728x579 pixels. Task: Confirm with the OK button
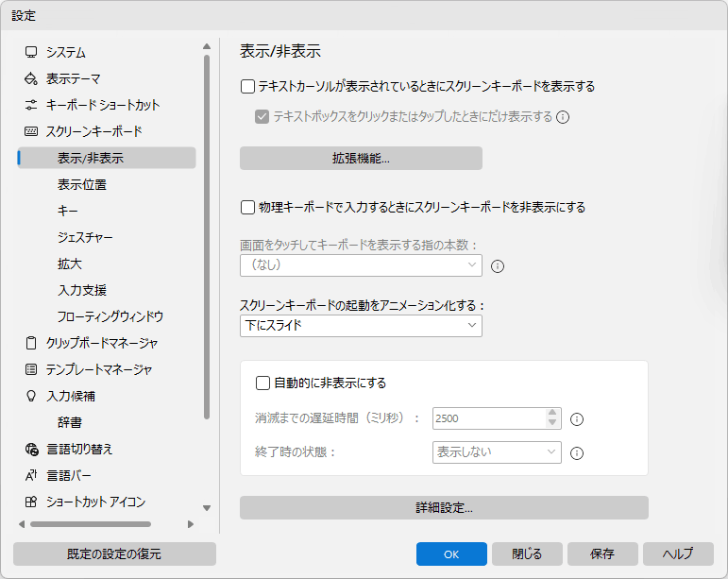pos(451,553)
